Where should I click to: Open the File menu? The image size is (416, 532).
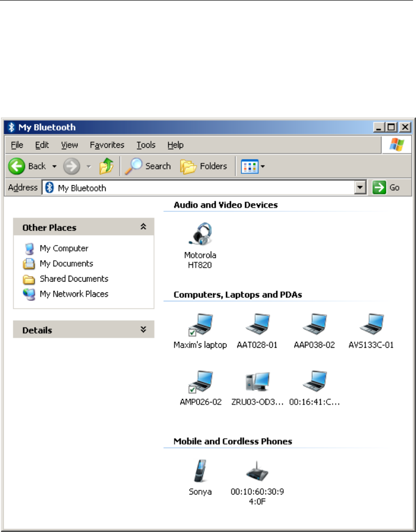pos(17,145)
